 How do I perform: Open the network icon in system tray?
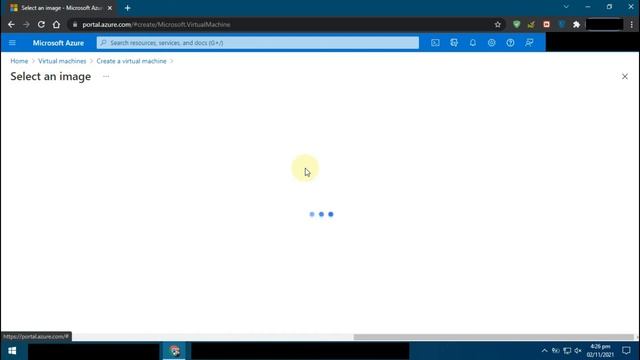click(567, 351)
